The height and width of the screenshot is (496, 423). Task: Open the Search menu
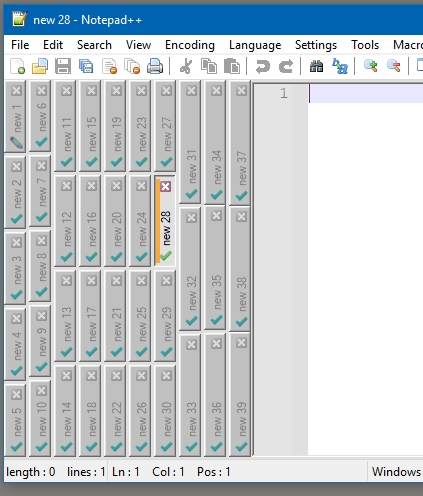pyautogui.click(x=94, y=45)
